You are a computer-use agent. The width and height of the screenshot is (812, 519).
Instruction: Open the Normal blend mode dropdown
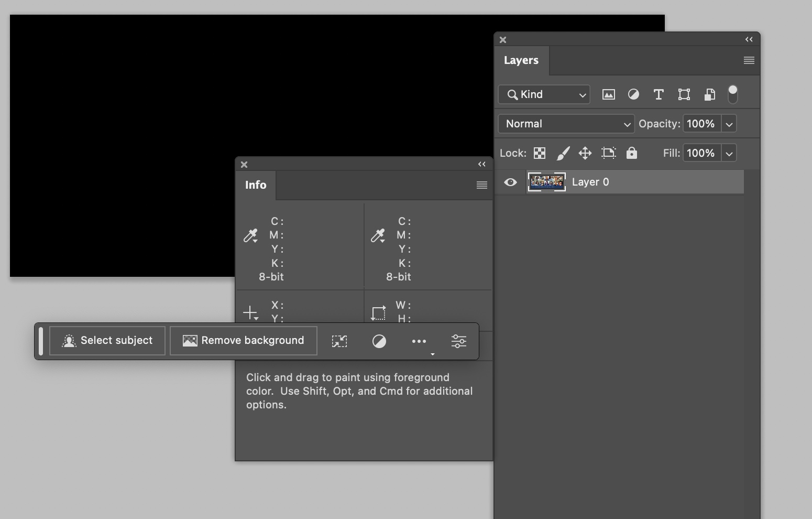click(566, 124)
